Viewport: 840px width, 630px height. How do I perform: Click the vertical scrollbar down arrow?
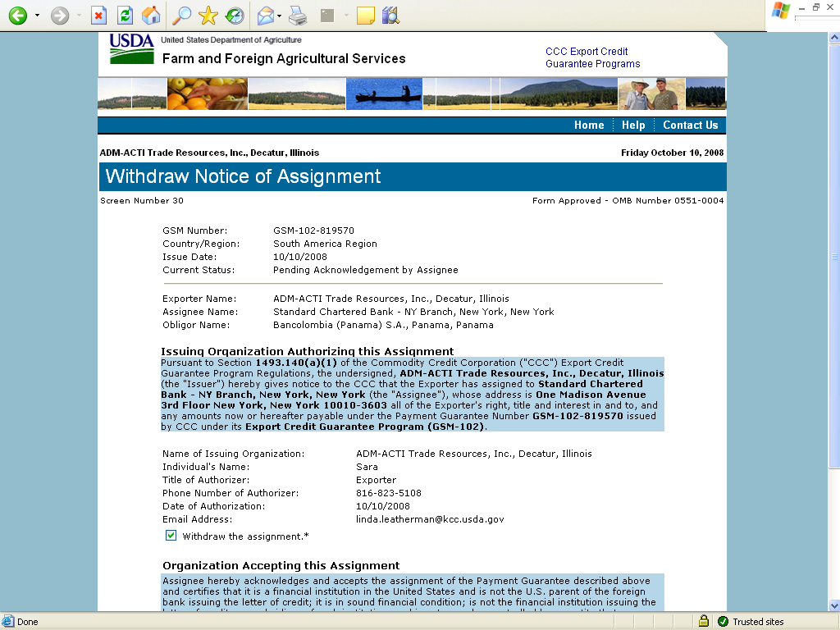coord(834,605)
